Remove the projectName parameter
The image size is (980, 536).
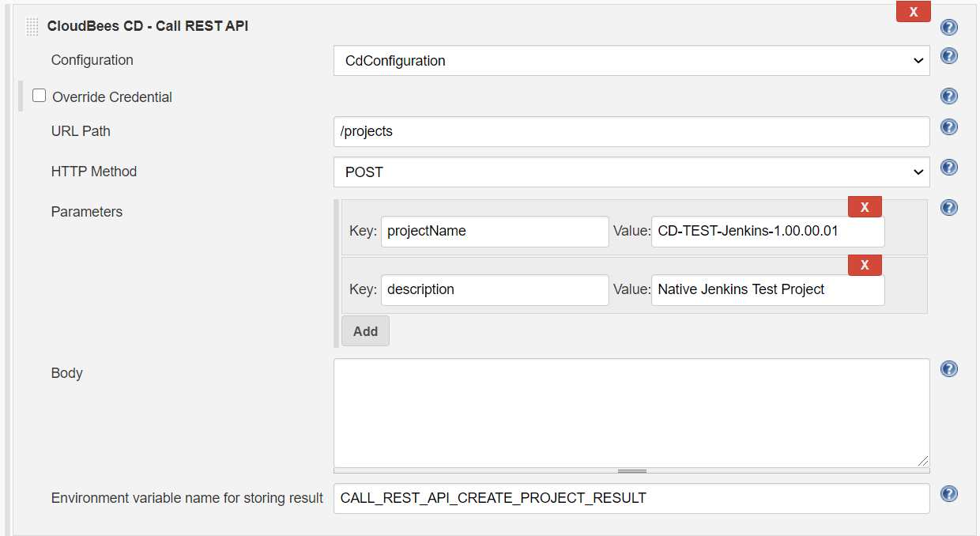pyautogui.click(x=865, y=207)
